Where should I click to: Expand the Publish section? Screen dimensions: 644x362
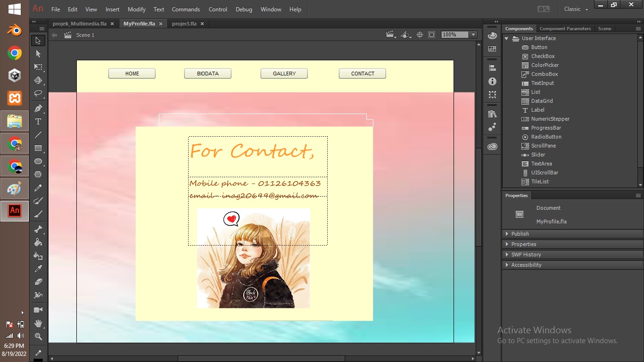[520, 234]
